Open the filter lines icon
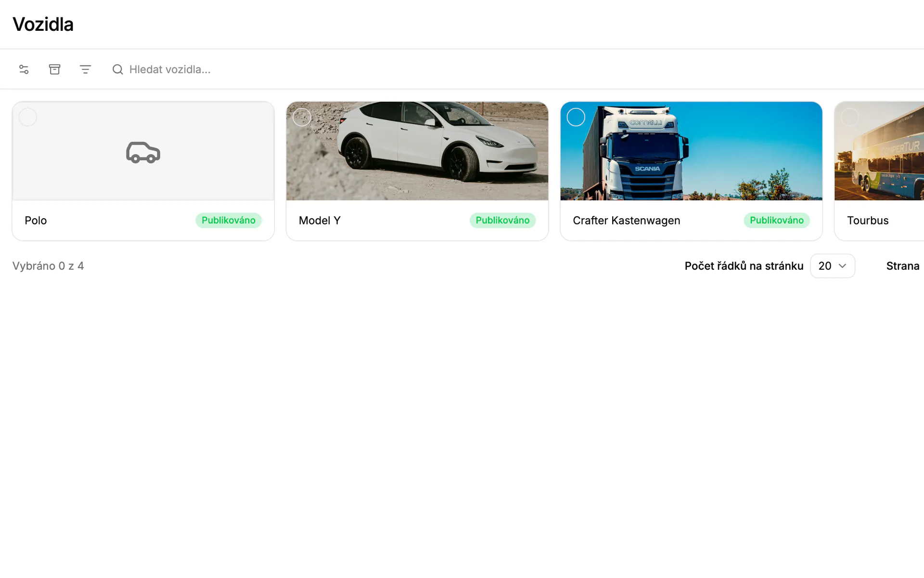924x578 pixels. coord(85,69)
